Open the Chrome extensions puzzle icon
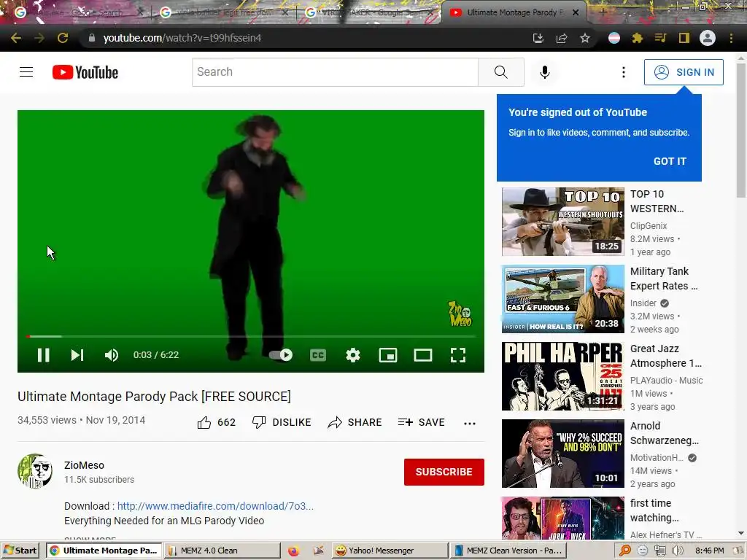The image size is (747, 560). pos(638,38)
